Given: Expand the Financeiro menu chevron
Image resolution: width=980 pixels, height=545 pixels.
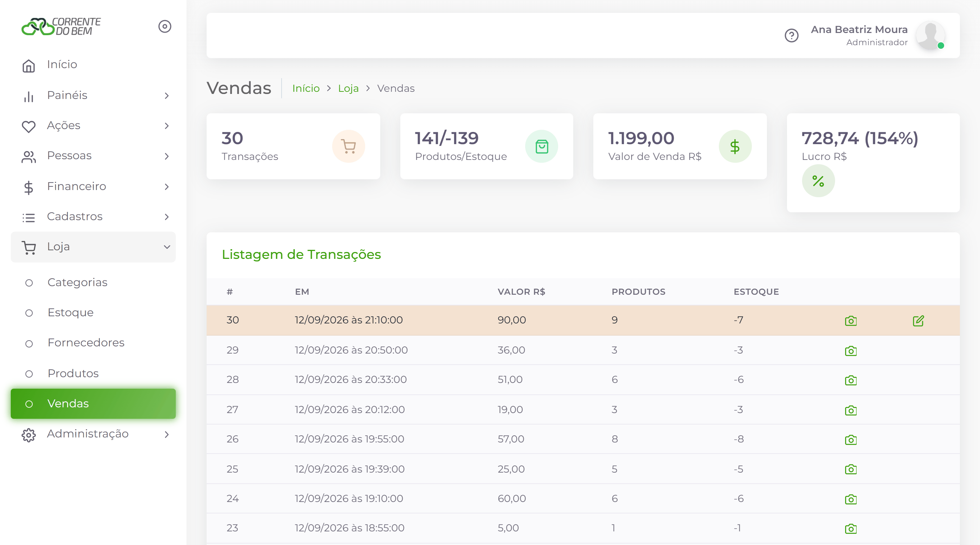Looking at the screenshot, I should coord(167,187).
